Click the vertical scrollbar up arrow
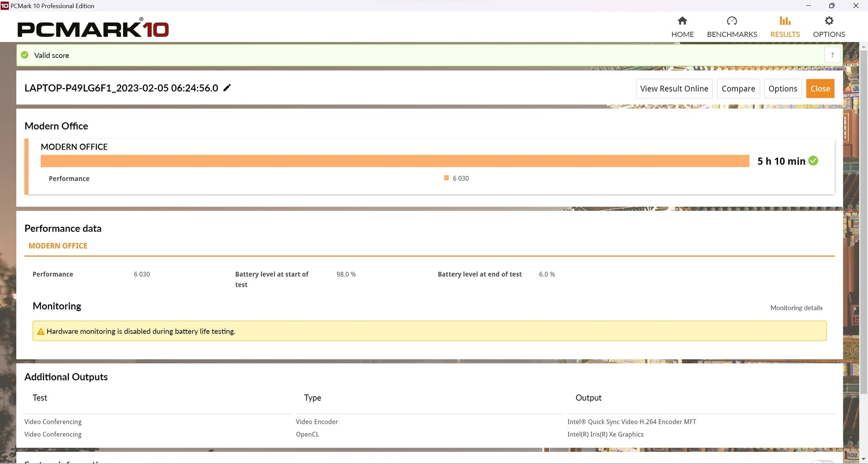The image size is (868, 464). coord(863,47)
